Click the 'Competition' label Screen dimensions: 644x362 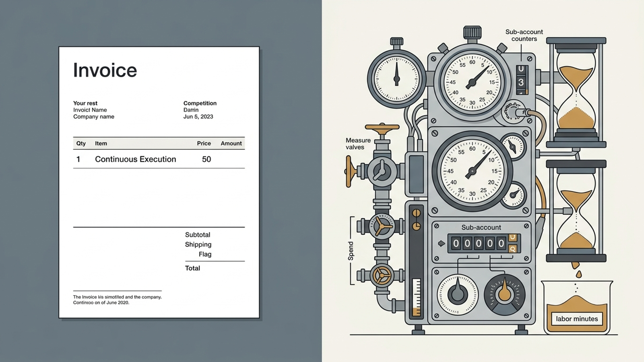click(x=200, y=103)
